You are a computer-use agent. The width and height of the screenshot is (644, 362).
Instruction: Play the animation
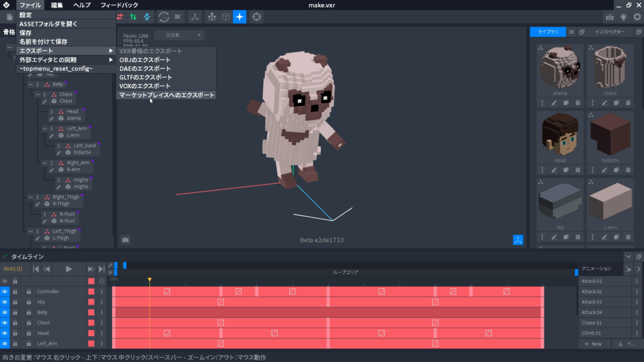[69, 269]
